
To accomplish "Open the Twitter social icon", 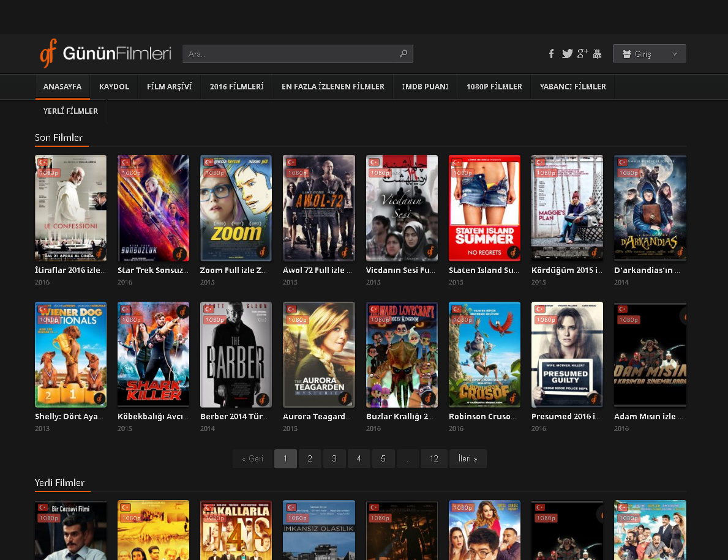I will click(567, 54).
